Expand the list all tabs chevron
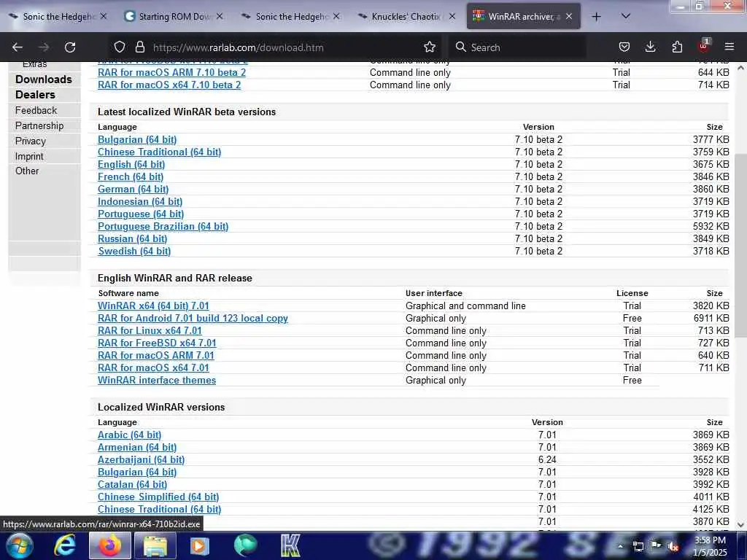The image size is (747, 560). (626, 16)
